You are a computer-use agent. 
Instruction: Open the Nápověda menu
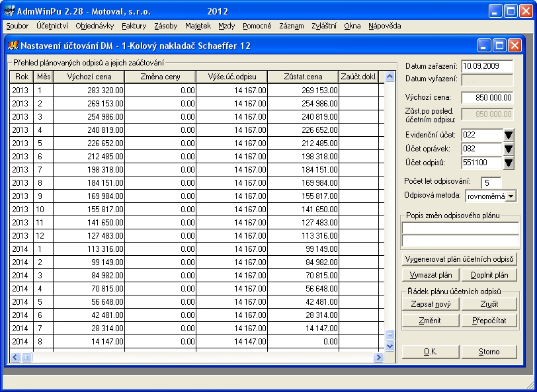coord(385,26)
